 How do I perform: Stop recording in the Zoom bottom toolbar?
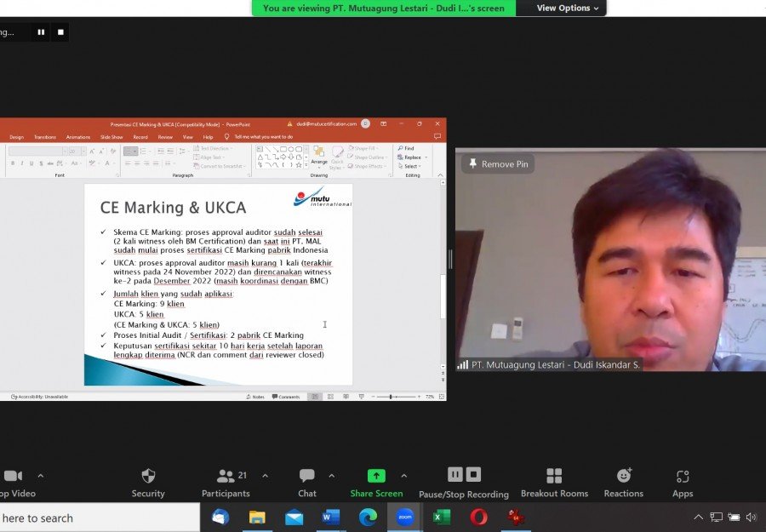click(473, 474)
